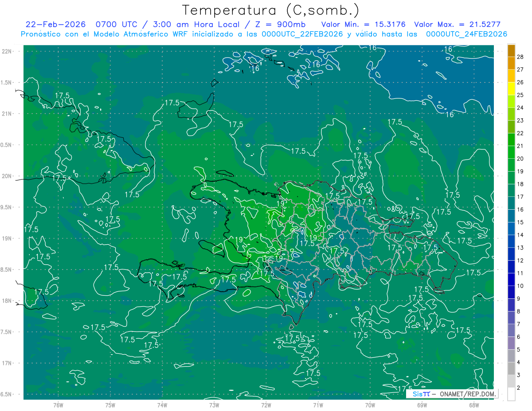Click the '21' color scale label
Screen dimensions: 532x411
coord(520,146)
